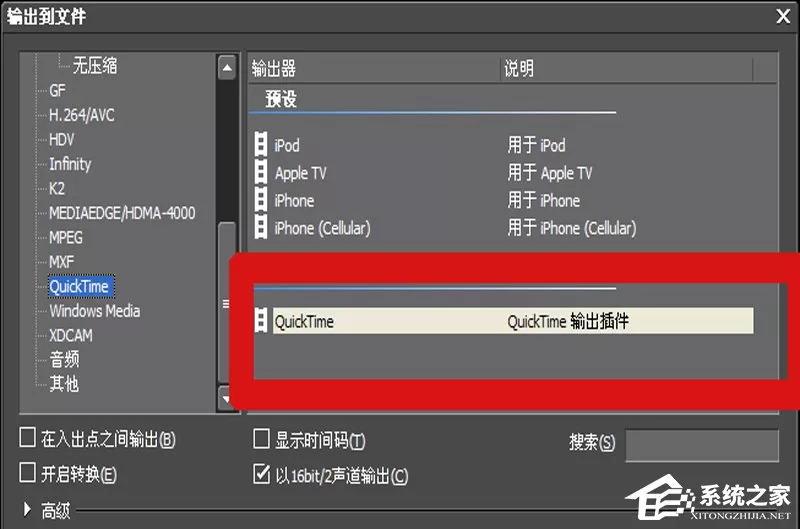Image resolution: width=800 pixels, height=529 pixels.
Task: Click the 用于 iPhone (Cellular) description
Action: [x=571, y=228]
